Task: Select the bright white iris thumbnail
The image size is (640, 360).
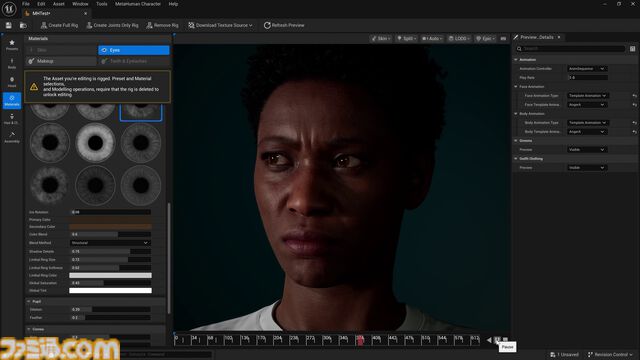Action: coord(96,142)
